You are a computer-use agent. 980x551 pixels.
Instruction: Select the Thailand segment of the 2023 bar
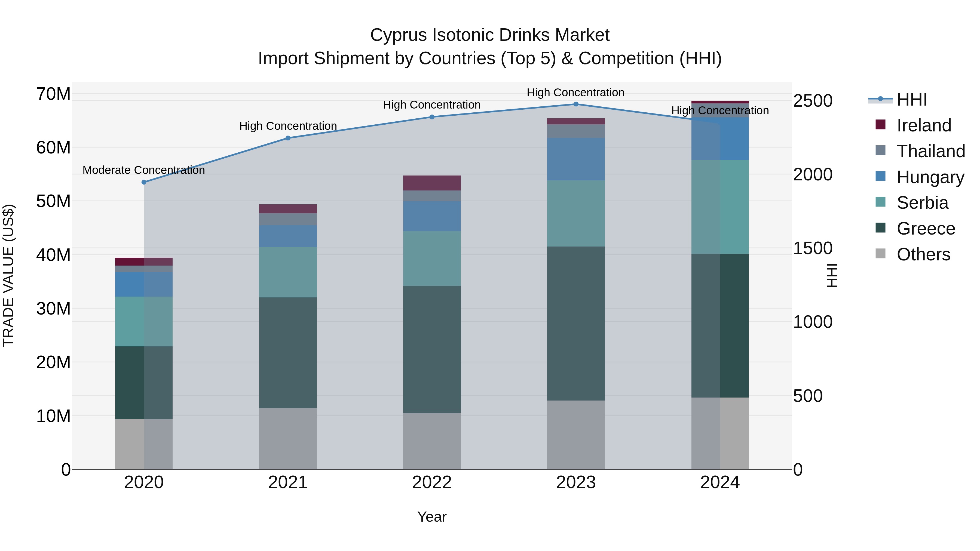[576, 131]
